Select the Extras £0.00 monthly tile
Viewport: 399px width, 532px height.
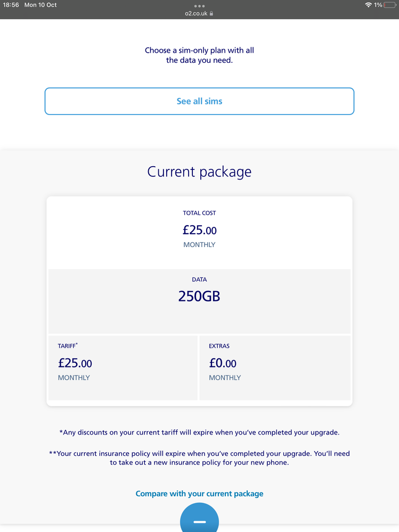tap(275, 368)
